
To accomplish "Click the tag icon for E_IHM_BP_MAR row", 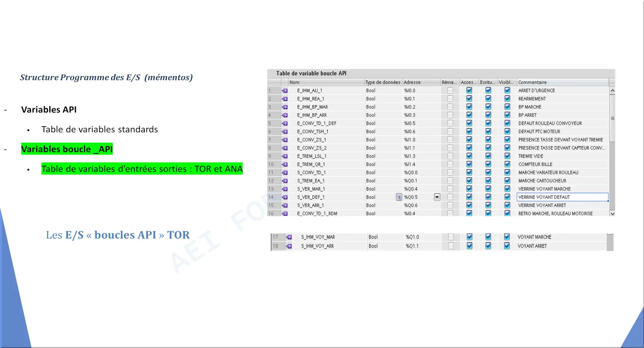I will (x=284, y=107).
